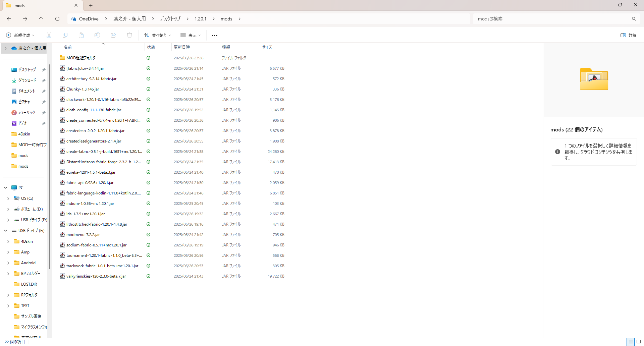Click 凛之介 - 個人用 breadcrumb segment
644x346 pixels.
129,19
